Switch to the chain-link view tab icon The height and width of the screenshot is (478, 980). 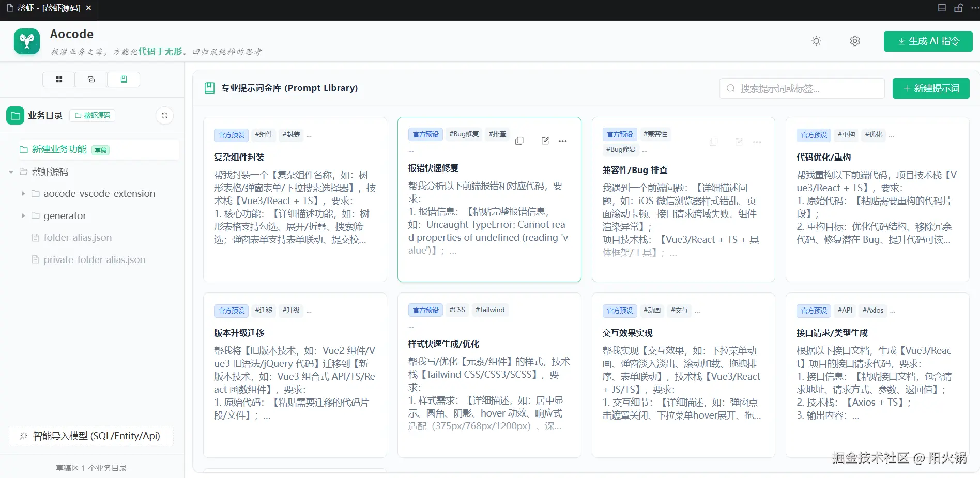pos(91,80)
